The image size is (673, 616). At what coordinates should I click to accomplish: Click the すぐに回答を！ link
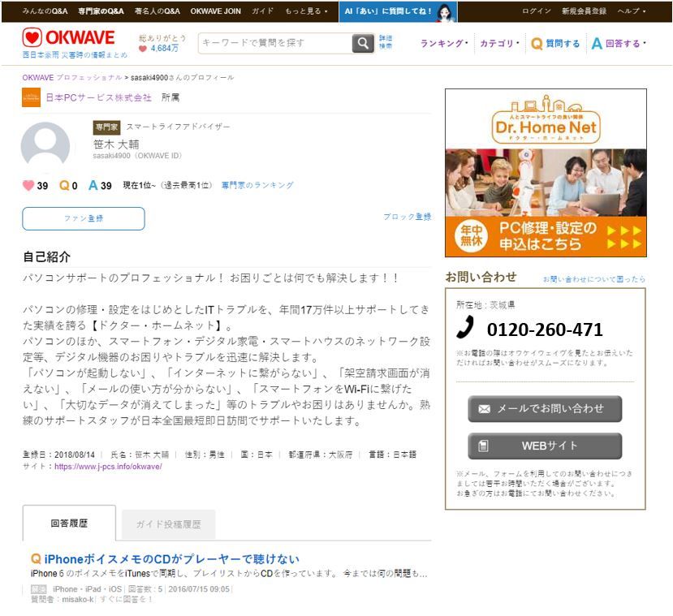point(126,599)
